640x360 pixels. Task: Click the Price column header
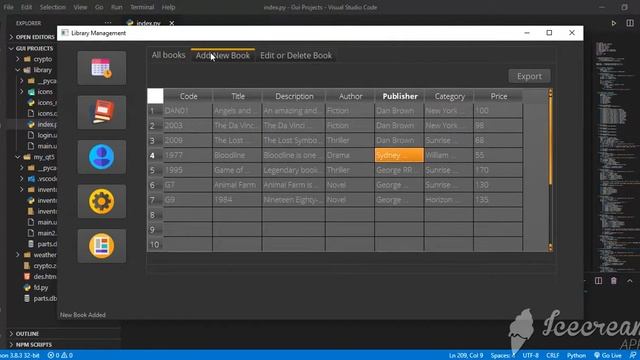tap(498, 96)
